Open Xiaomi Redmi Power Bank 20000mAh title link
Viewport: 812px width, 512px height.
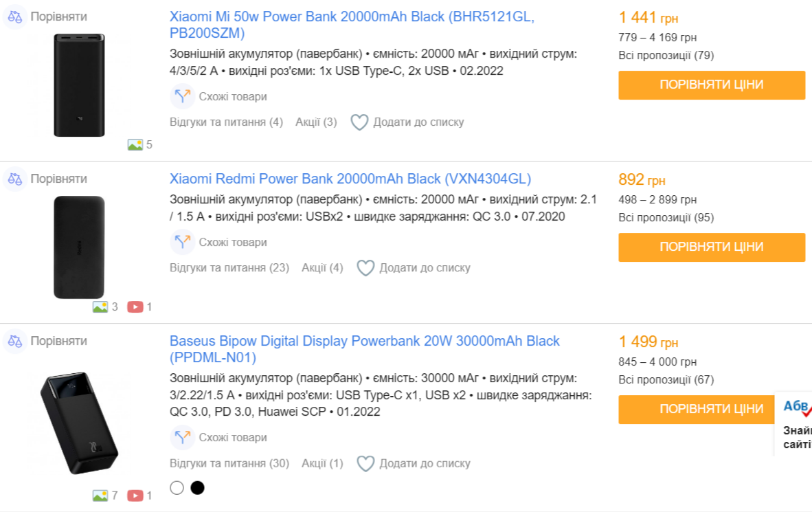coord(350,179)
